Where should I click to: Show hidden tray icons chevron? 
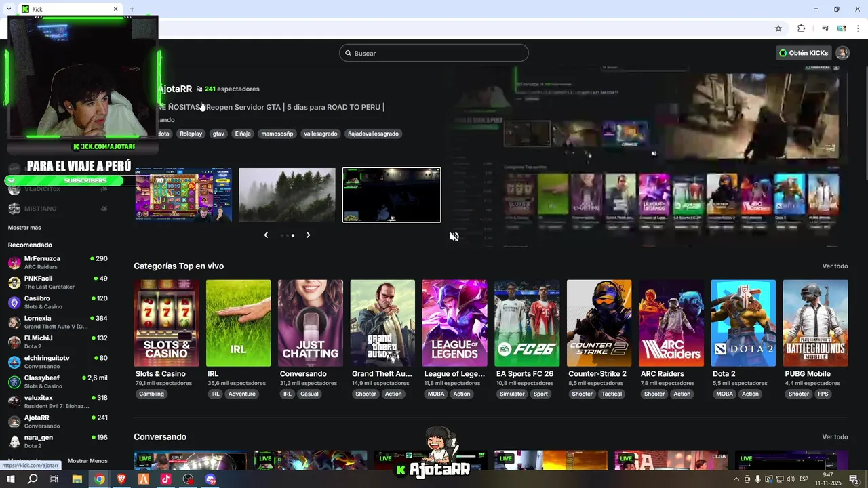click(x=736, y=479)
